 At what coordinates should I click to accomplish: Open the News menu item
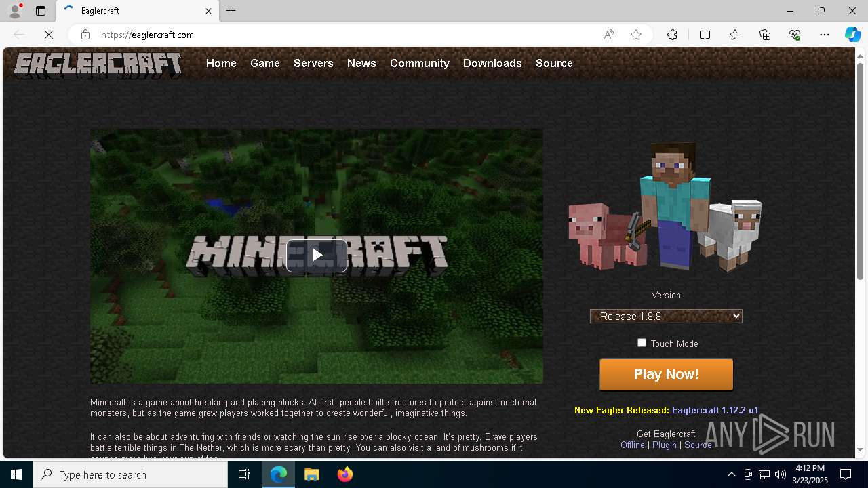361,63
